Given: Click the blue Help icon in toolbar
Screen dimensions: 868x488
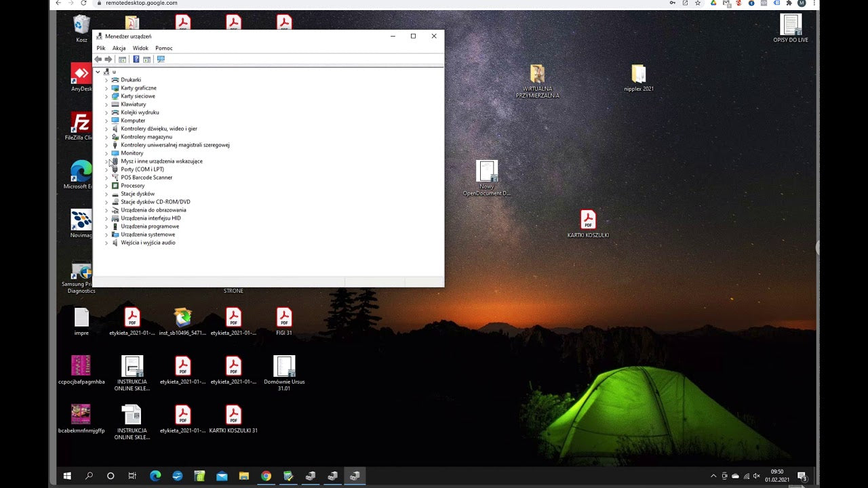Looking at the screenshot, I should pos(136,60).
